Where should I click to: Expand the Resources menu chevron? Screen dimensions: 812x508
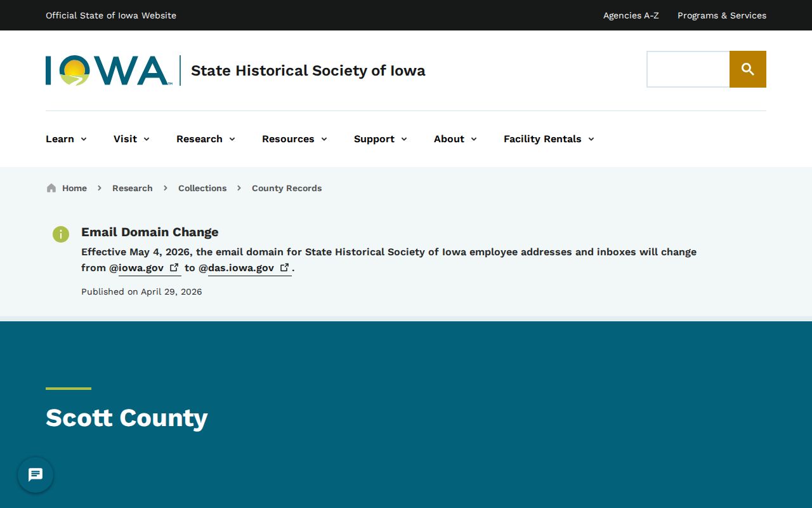(324, 139)
